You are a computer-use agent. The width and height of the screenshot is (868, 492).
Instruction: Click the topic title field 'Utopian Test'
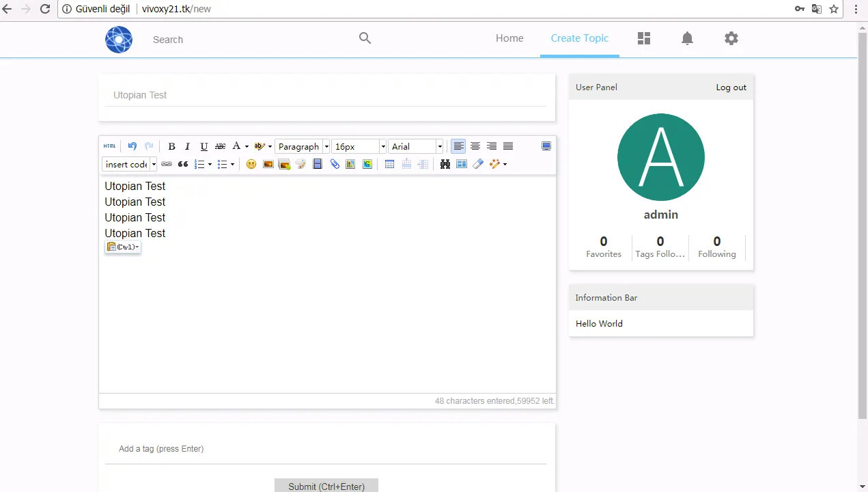326,95
